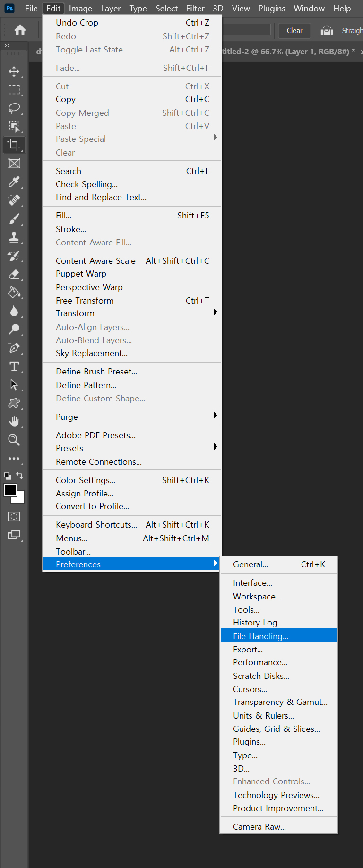Choose Free Transform
The width and height of the screenshot is (363, 868).
pos(132,301)
